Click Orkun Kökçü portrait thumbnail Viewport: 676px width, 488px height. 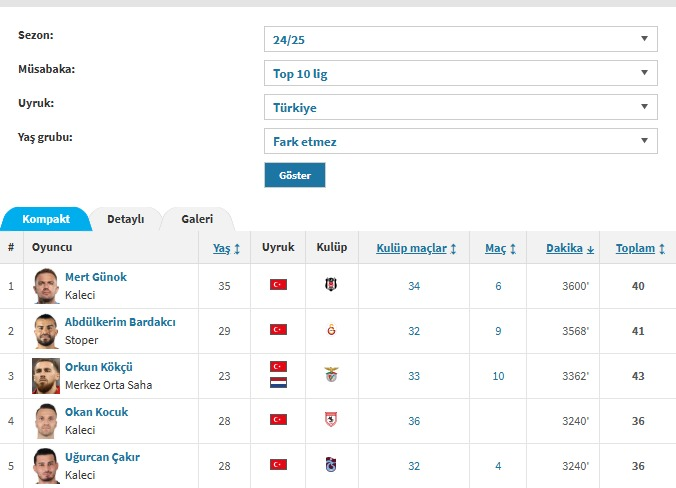coord(46,376)
